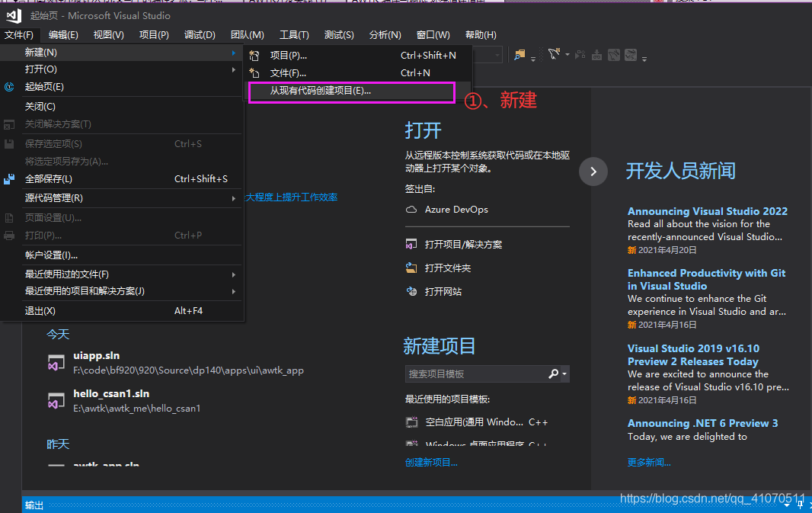Open the 团队(M) menu

pyautogui.click(x=247, y=35)
